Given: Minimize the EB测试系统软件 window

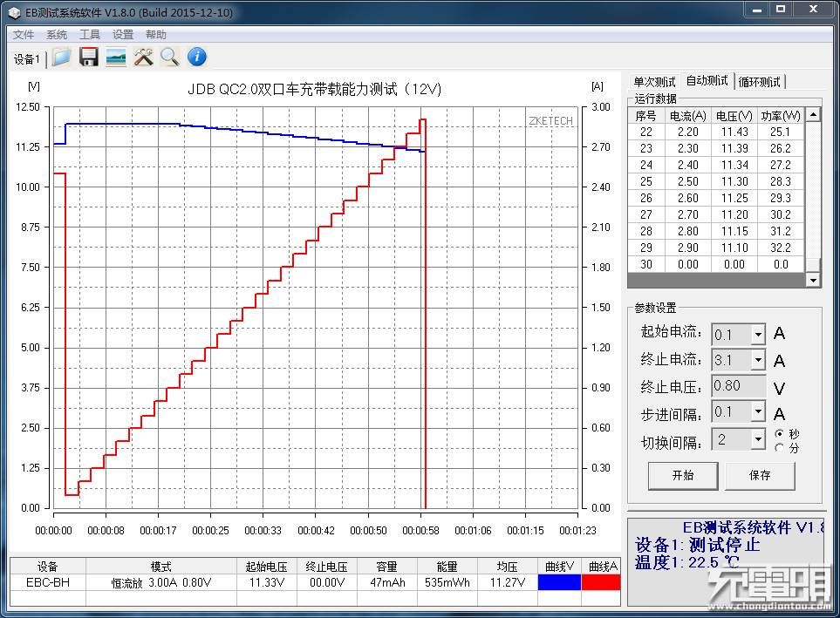Looking at the screenshot, I should point(757,10).
